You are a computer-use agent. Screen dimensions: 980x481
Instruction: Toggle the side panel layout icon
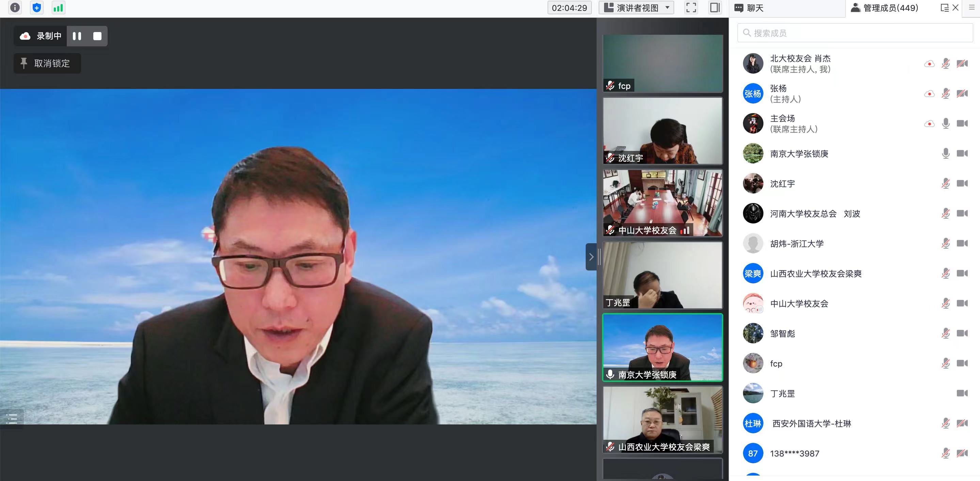coord(715,7)
